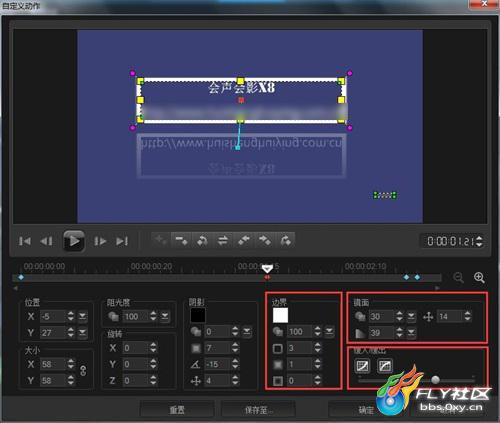
Task: Open the white border color swatch
Action: pos(280,315)
